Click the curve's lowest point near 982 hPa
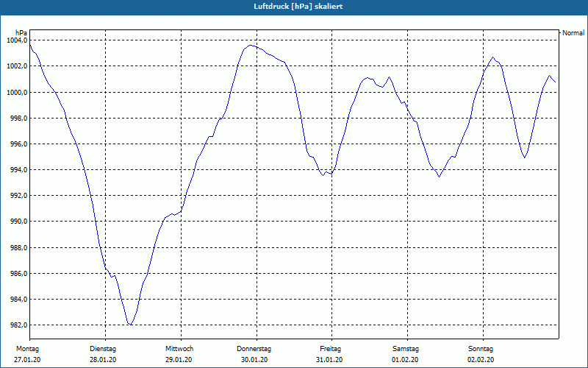The image size is (588, 368). point(130,325)
